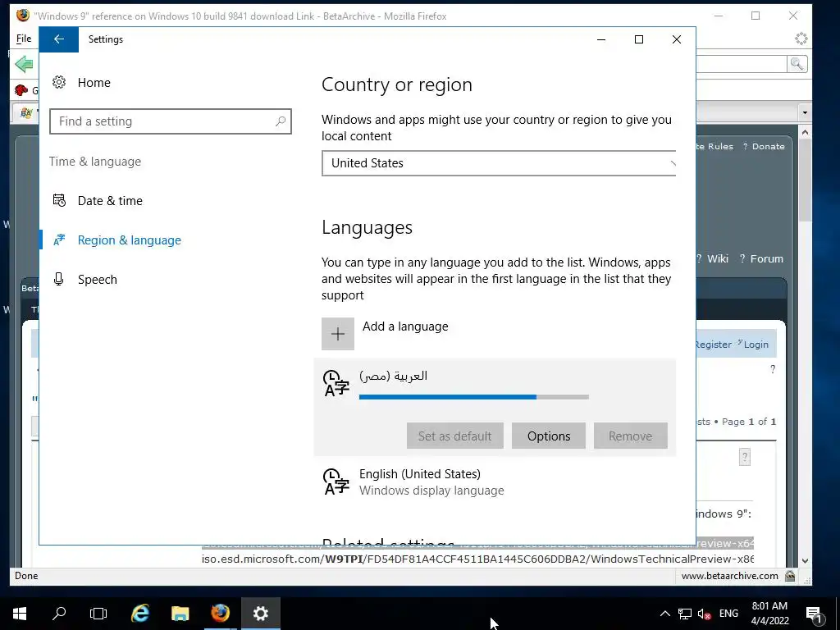Switch to Firefox via taskbar icon
Viewport: 840px width, 630px height.
coord(220,614)
